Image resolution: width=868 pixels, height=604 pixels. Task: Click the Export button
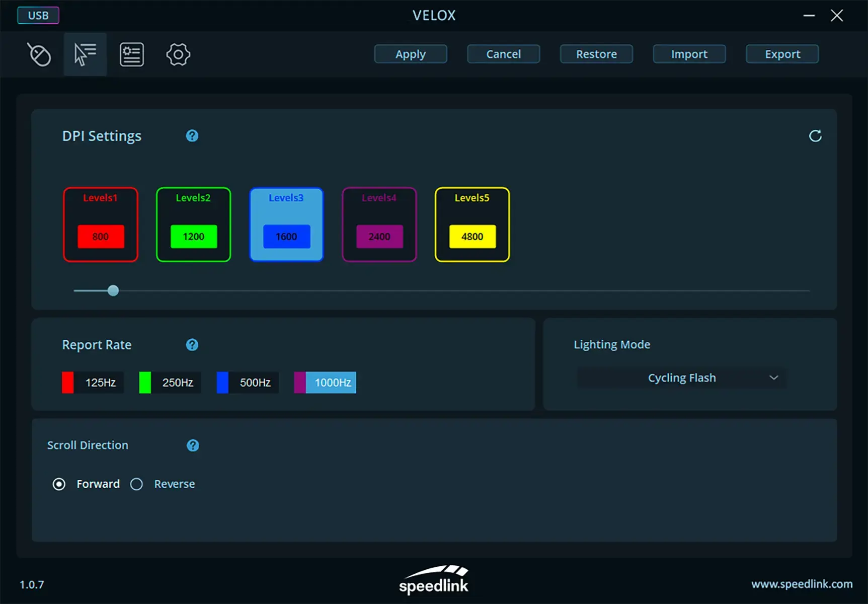[x=782, y=54]
